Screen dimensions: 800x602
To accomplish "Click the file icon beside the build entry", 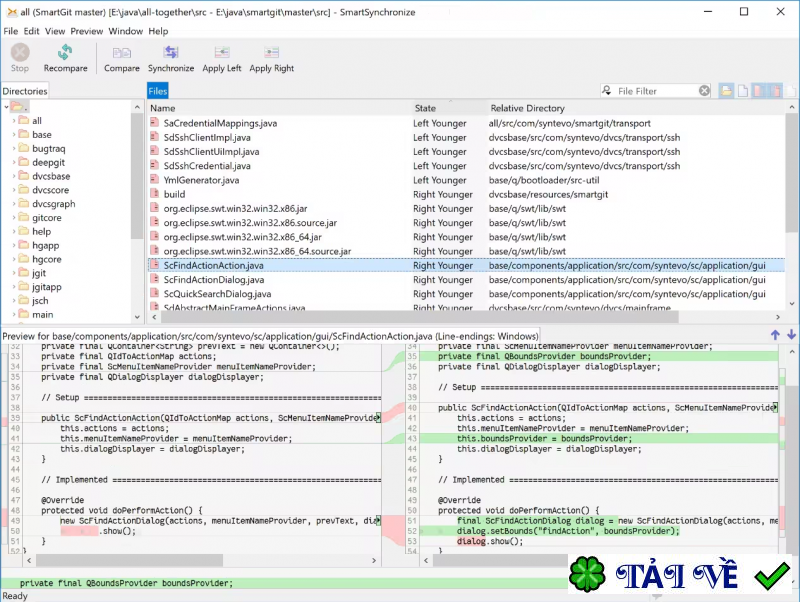I will coord(155,193).
